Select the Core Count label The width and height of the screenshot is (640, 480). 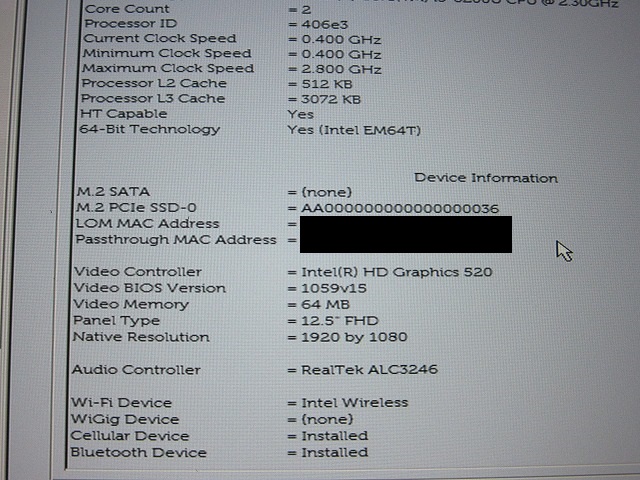pos(127,9)
